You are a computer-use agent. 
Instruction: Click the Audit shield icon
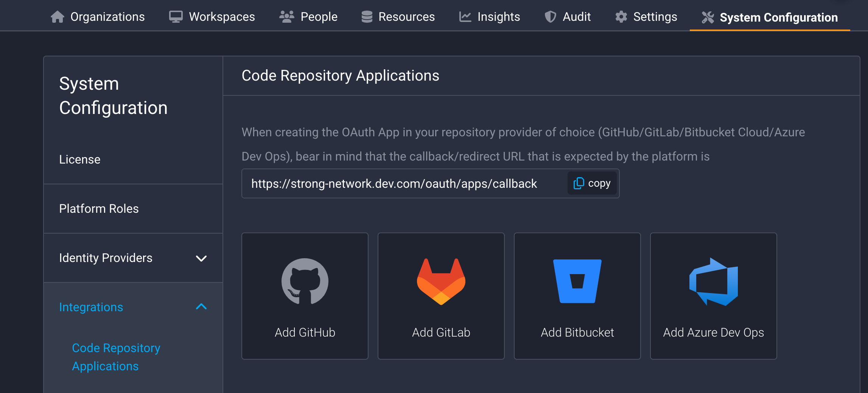tap(551, 17)
